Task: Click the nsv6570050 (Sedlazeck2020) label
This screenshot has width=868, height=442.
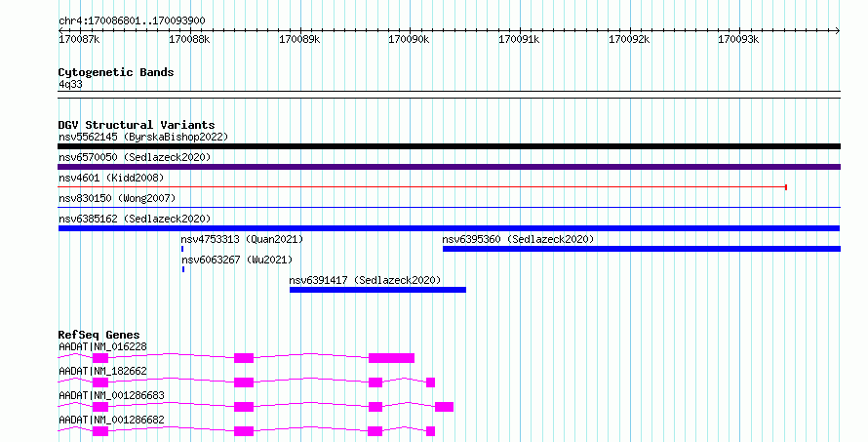Action: click(x=135, y=157)
